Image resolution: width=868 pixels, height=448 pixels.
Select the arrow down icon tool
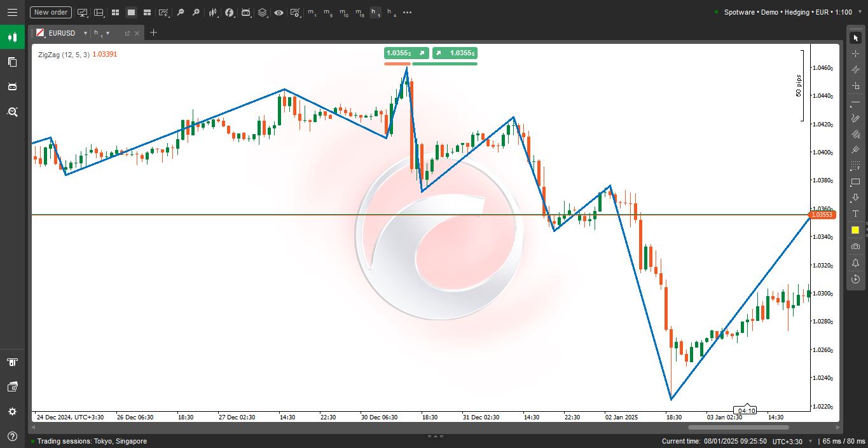tap(855, 198)
